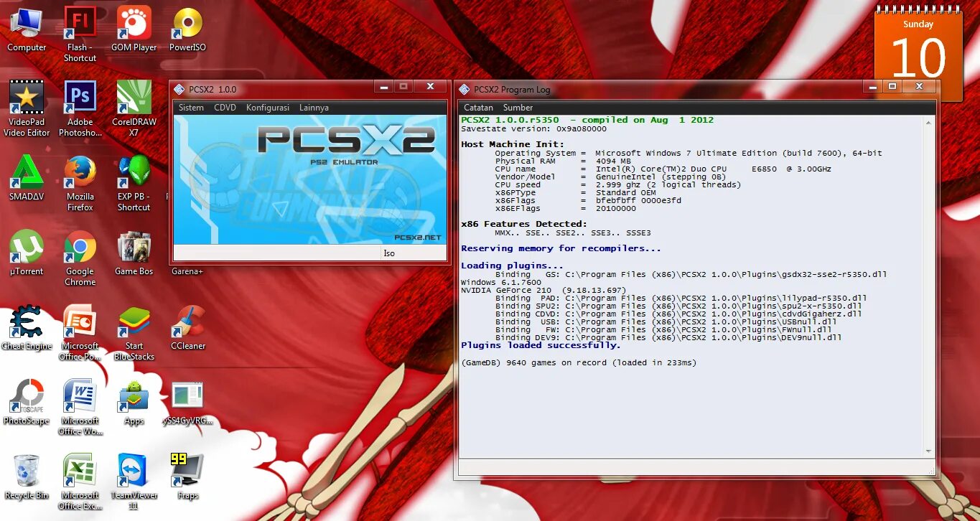Close the PCSX2 1.0.0 main window

[x=430, y=87]
